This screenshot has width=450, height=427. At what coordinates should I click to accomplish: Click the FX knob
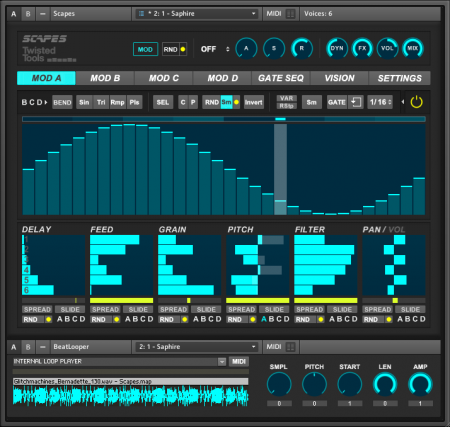click(362, 49)
